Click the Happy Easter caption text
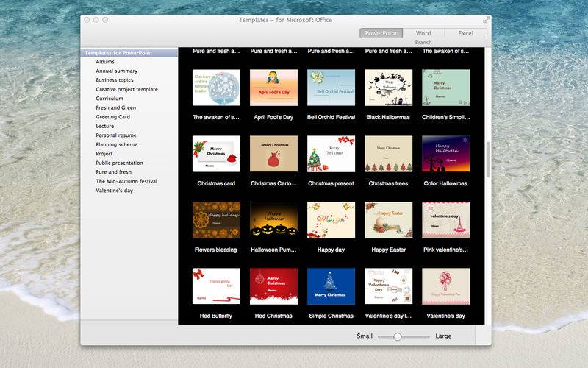Image resolution: width=588 pixels, height=368 pixels. pos(389,250)
